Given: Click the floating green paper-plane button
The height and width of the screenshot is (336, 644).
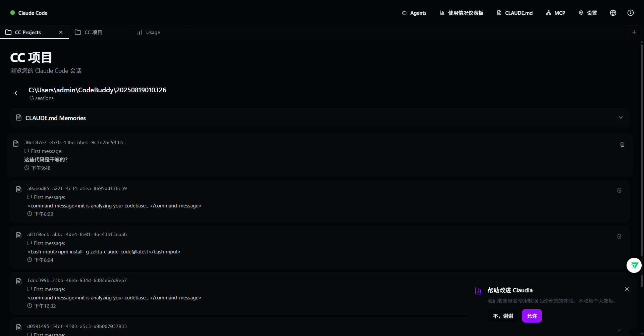Looking at the screenshot, I should coord(634,266).
